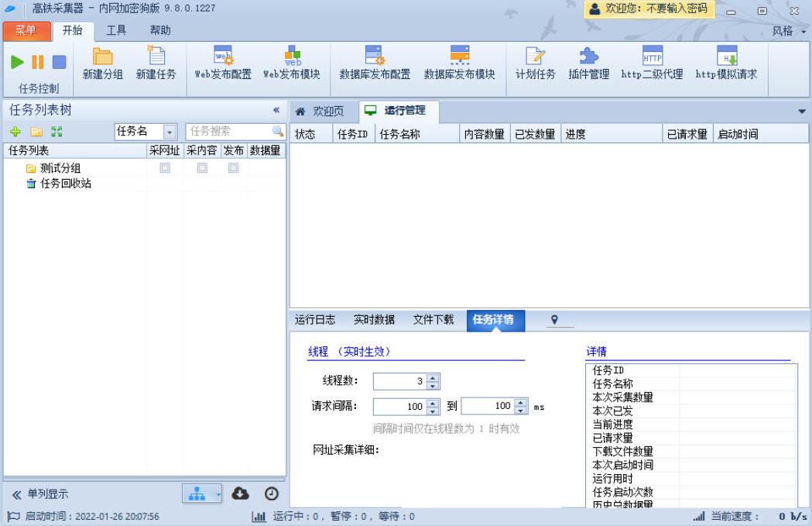The image size is (812, 526).
Task: Create a new group (新建分组)
Action: [x=102, y=64]
